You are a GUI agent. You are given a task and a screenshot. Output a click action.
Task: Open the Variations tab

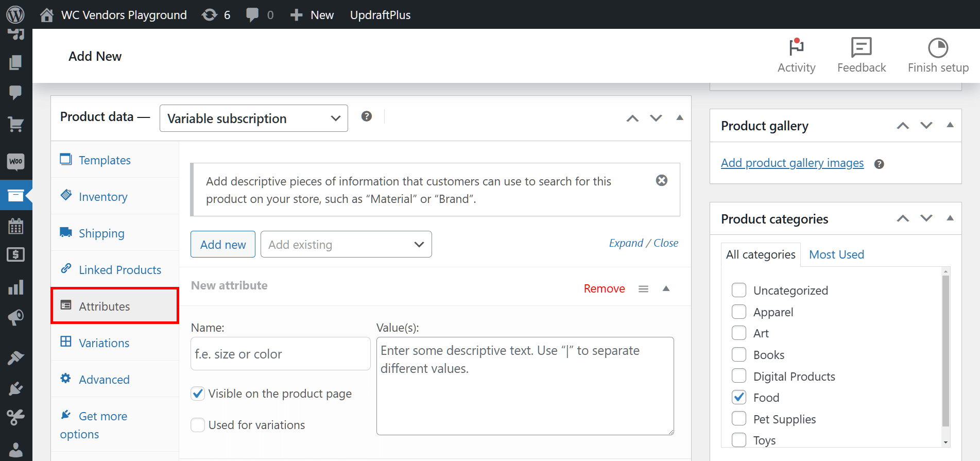(104, 343)
